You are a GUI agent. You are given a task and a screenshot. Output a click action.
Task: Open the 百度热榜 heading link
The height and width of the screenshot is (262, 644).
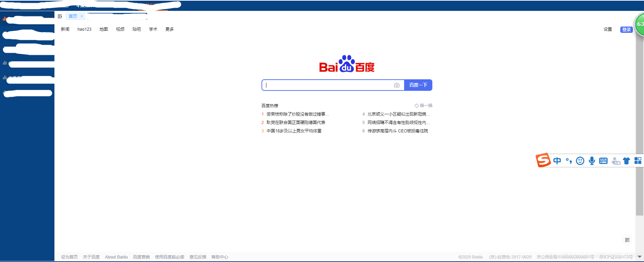[x=270, y=105]
